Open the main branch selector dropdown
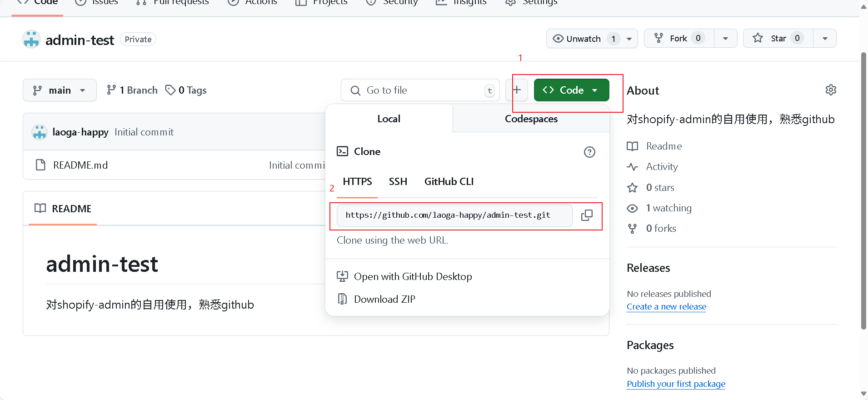This screenshot has height=400, width=868. click(60, 90)
